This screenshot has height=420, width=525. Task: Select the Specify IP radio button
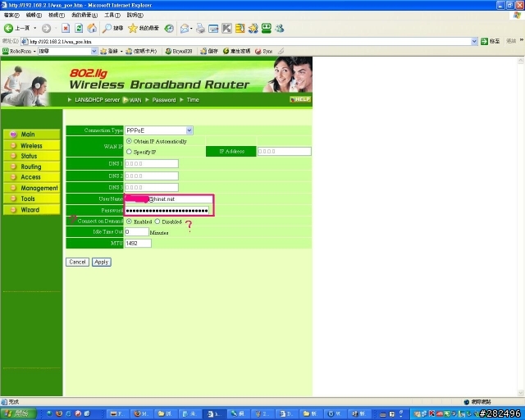click(129, 152)
